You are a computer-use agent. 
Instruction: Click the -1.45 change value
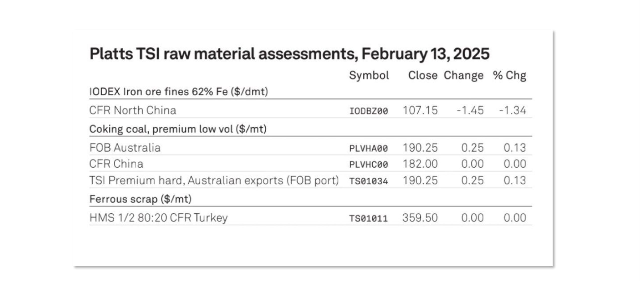470,110
